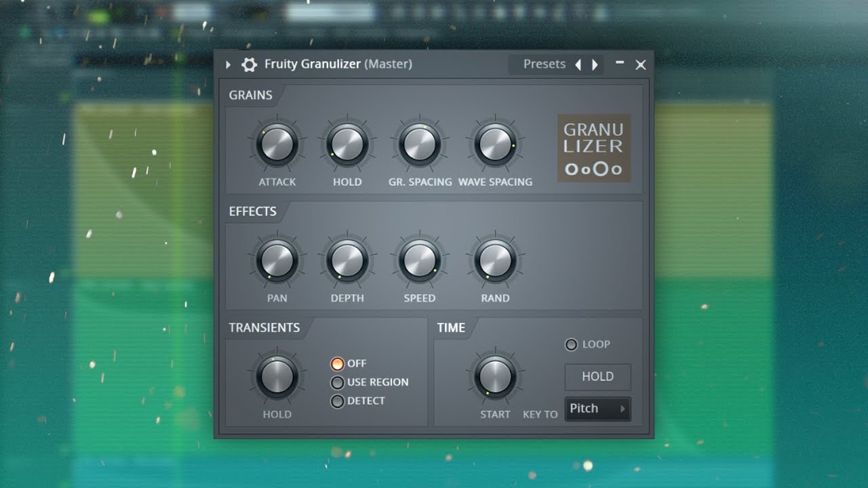Click the grains HOLD knob
868x488 pixels.
[347, 144]
